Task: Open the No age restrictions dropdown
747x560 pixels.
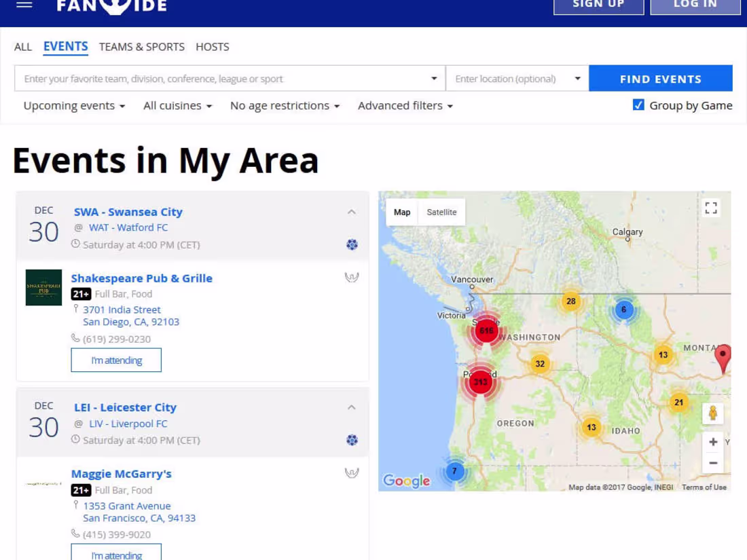Action: (x=285, y=106)
